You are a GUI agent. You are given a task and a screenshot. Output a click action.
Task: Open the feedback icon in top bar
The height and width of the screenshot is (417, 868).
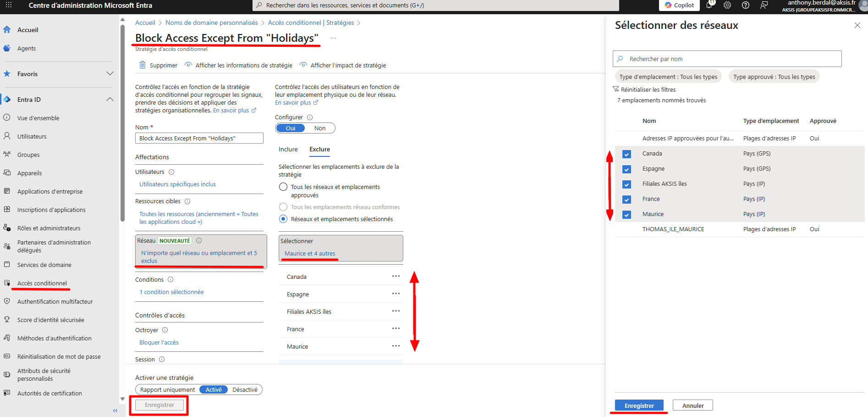764,5
